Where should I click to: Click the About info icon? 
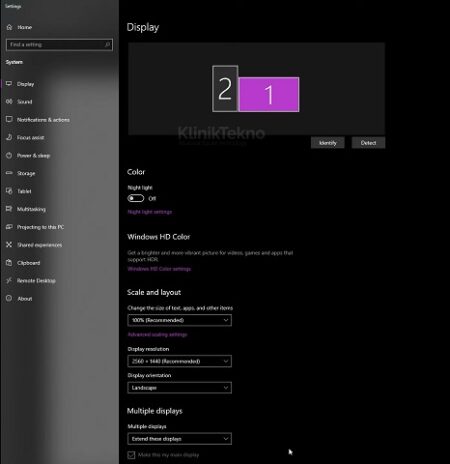tap(9, 298)
